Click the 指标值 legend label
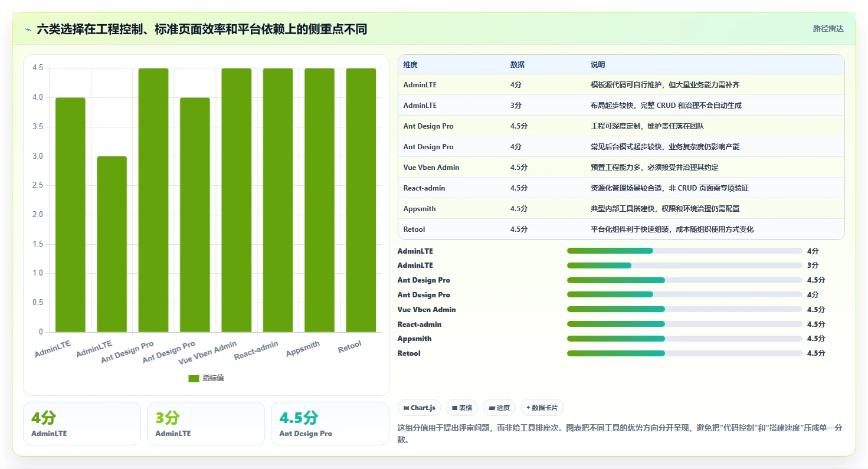868x469 pixels. click(x=213, y=378)
